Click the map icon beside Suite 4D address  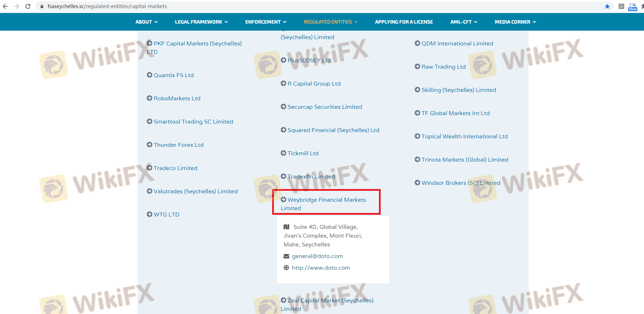(287, 227)
